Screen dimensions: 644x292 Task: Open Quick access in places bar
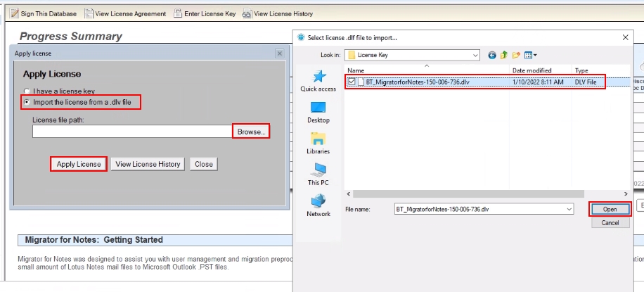pos(318,81)
